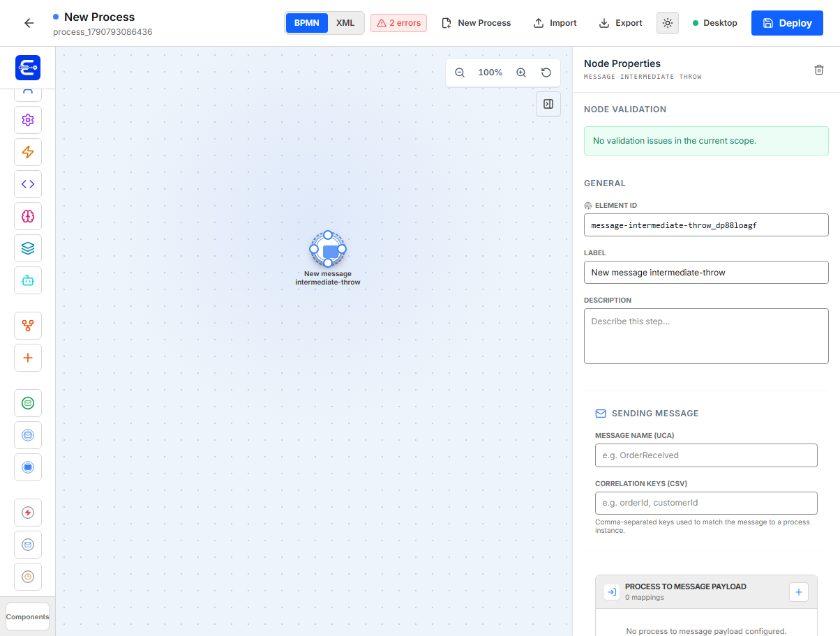Screen dimensions: 840x636
Task: Add a process to message payload mapping
Action: click(x=799, y=592)
